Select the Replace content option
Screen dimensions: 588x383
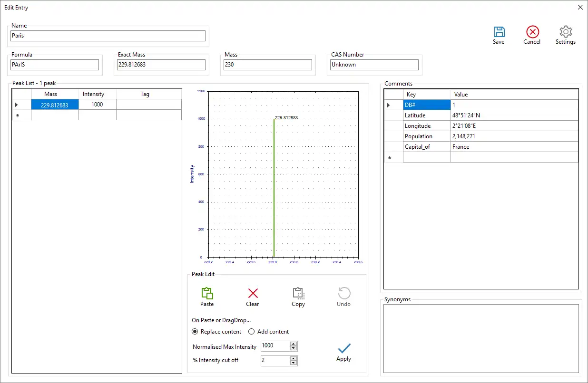(216, 332)
